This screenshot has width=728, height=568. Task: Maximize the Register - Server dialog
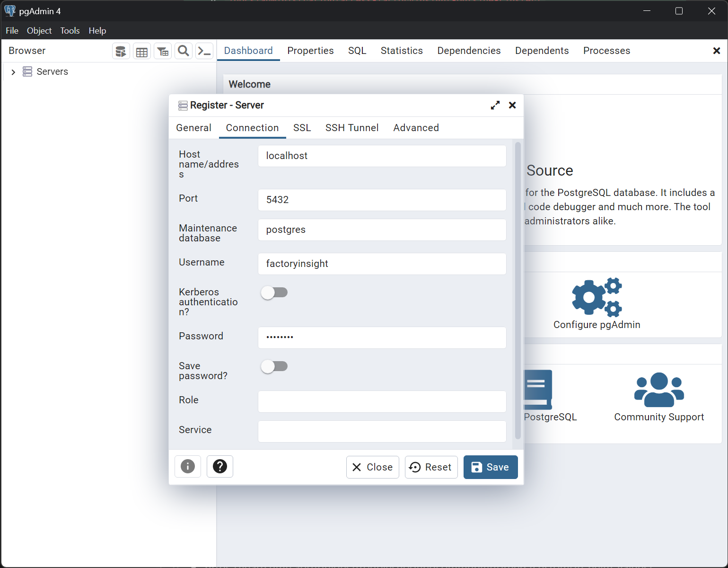click(x=495, y=105)
